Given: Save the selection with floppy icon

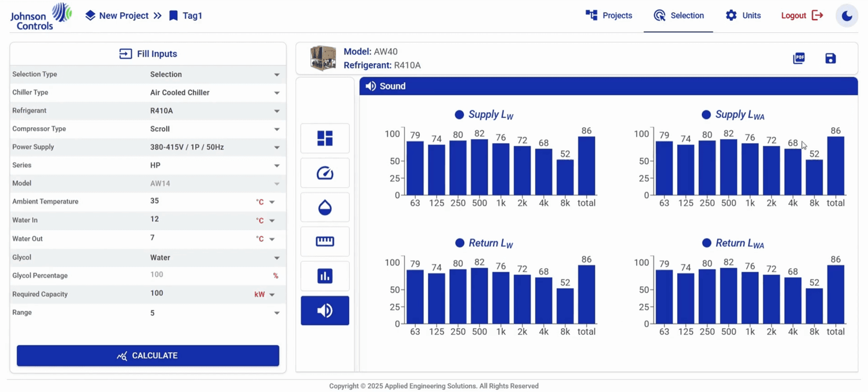Looking at the screenshot, I should (x=831, y=58).
